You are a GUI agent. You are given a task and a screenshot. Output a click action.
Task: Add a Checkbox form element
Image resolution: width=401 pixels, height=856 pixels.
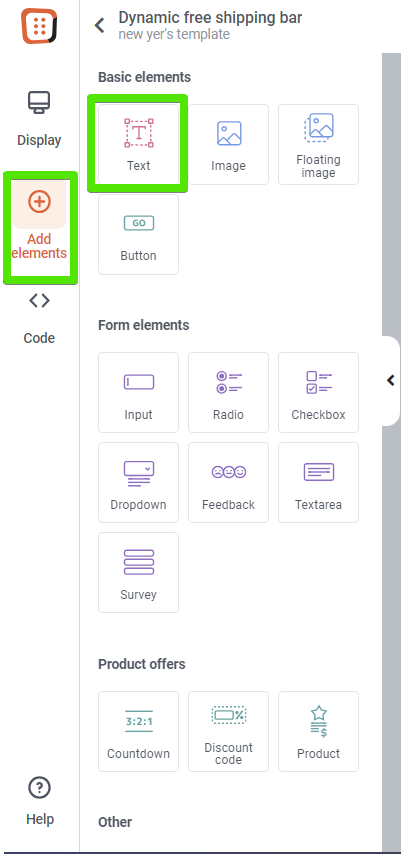[x=319, y=393]
